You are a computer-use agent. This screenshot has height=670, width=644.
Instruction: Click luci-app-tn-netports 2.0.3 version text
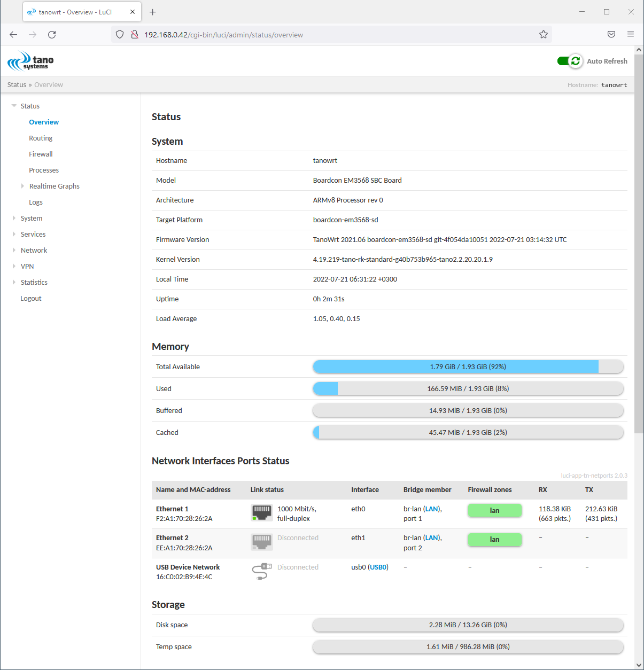[x=594, y=476]
